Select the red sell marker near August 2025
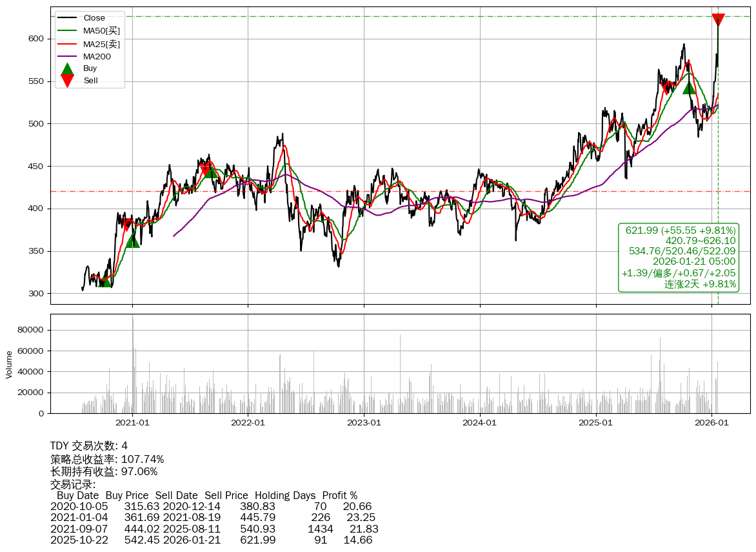The height and width of the screenshot is (552, 756). tap(665, 88)
